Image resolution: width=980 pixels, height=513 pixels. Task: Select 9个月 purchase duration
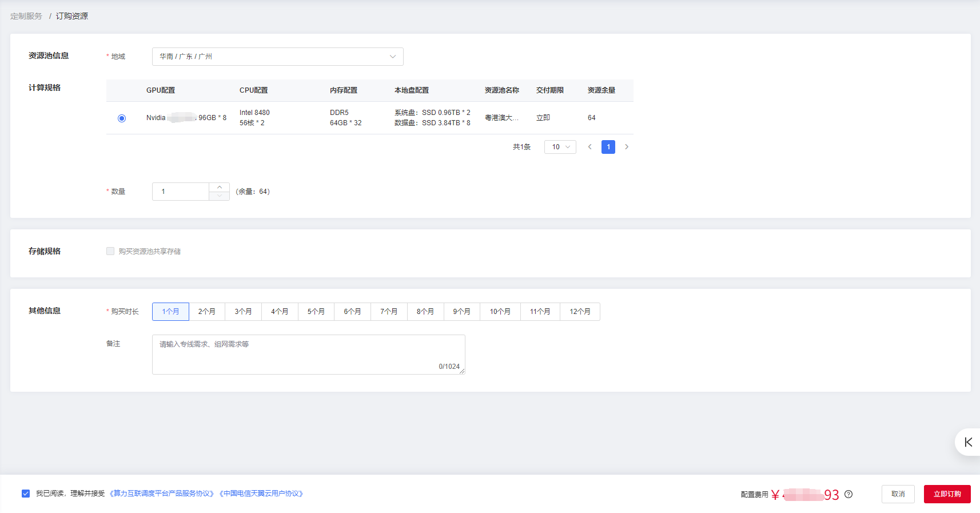tap(462, 312)
